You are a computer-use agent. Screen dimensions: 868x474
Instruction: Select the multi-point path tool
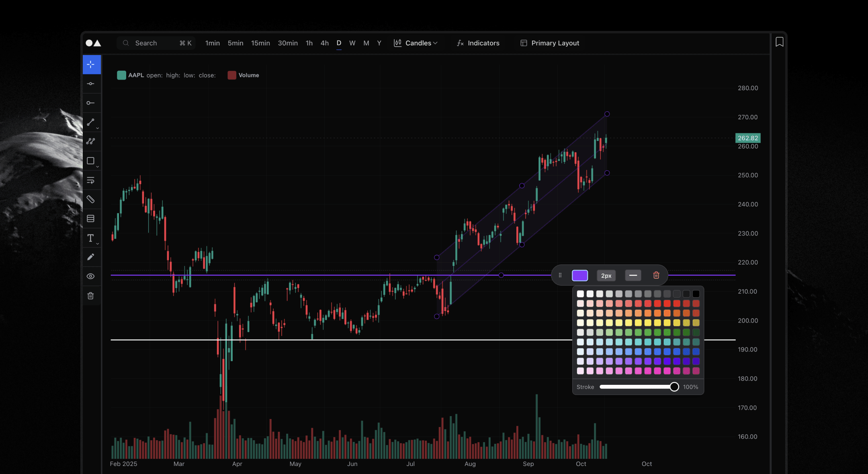coord(91,141)
